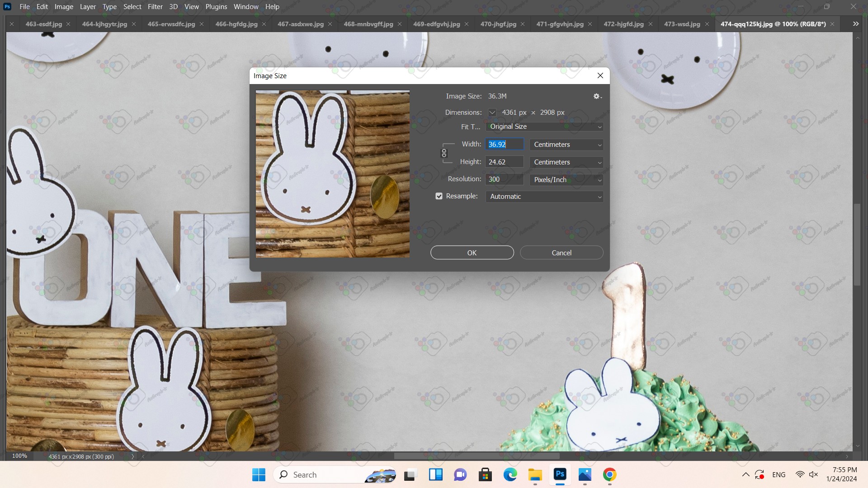
Task: Click the vertical canvas scrollbar thumb
Action: tap(857, 244)
